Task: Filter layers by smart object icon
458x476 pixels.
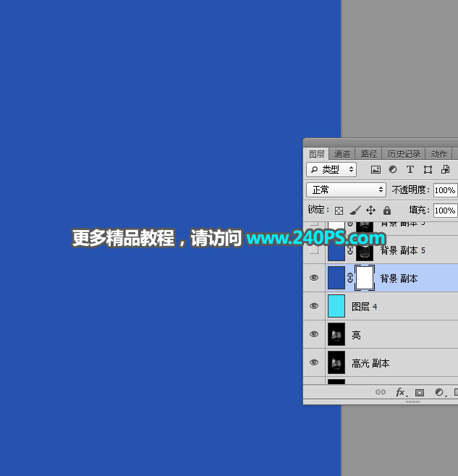Action: (445, 169)
